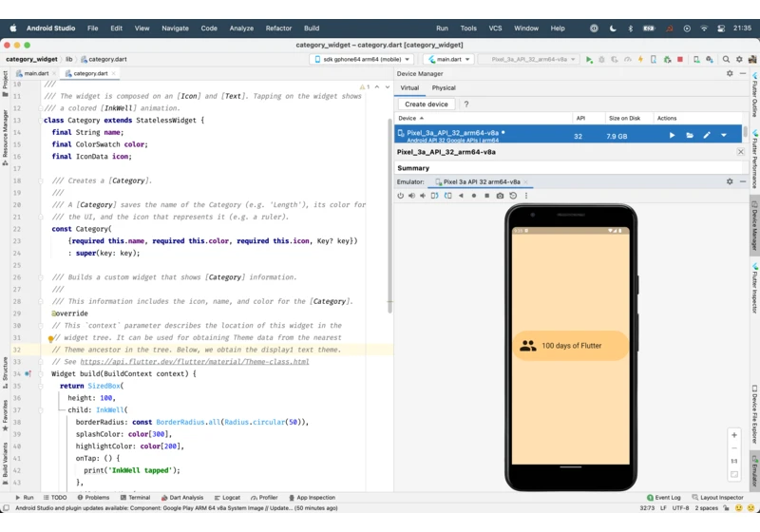Rotate the emulator left
The height and width of the screenshot is (532, 760).
coord(434,196)
